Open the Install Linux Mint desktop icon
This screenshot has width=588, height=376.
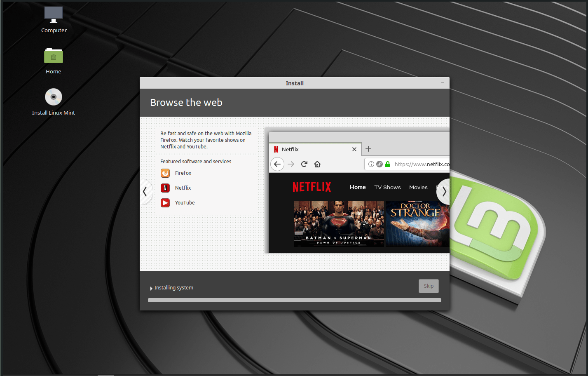(53, 97)
